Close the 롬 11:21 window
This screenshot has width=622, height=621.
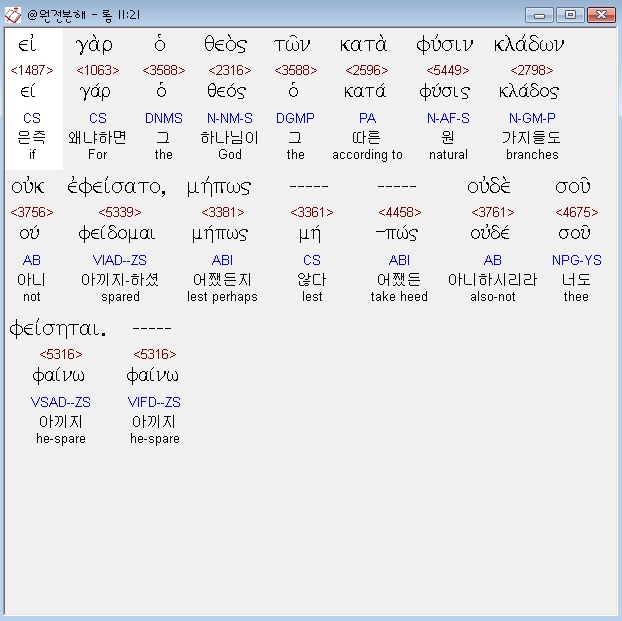tap(601, 15)
